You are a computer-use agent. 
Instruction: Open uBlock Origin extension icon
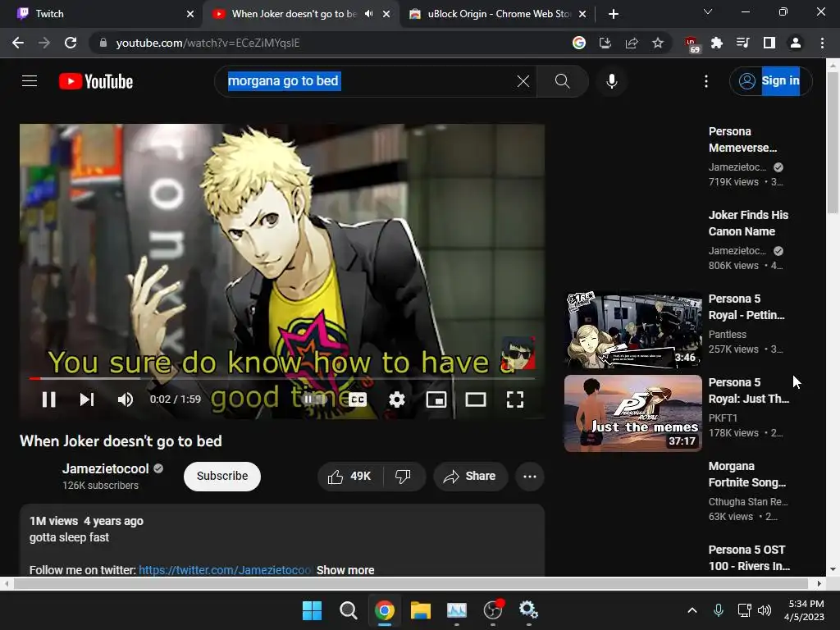point(692,44)
